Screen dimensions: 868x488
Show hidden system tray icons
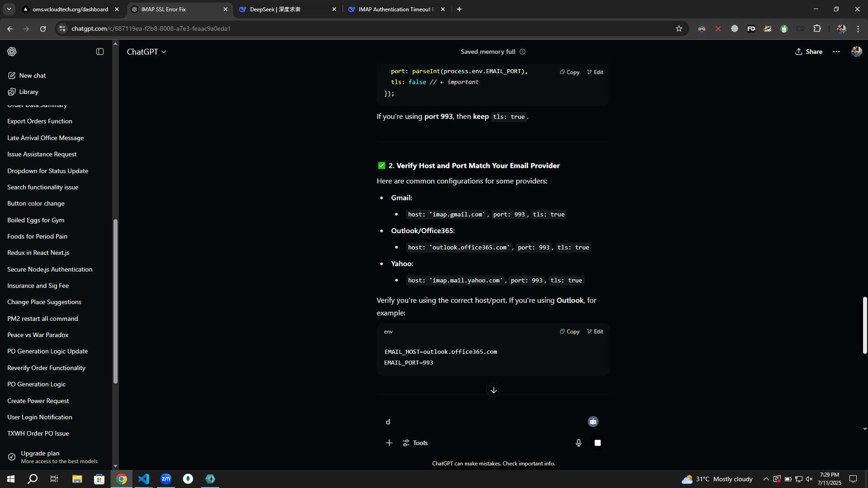click(766, 479)
